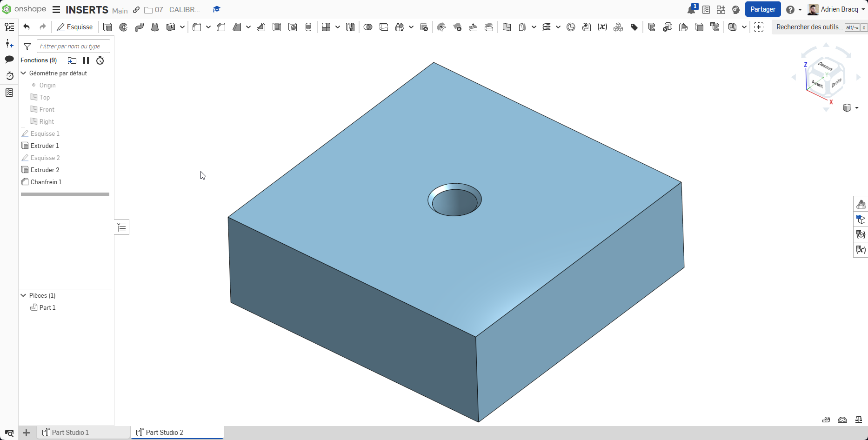868x440 pixels.
Task: Open the Onshape hamburger menu
Action: click(56, 10)
